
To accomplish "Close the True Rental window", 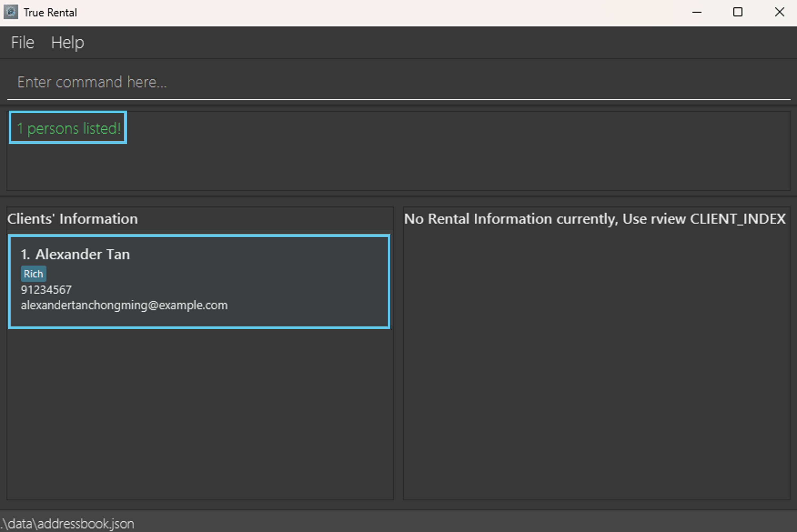I will point(779,12).
